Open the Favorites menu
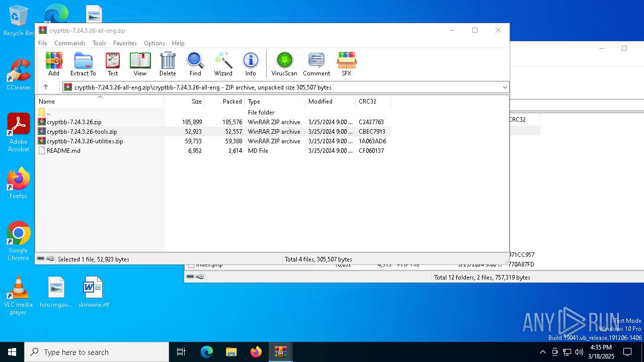The height and width of the screenshot is (362, 644). click(125, 43)
